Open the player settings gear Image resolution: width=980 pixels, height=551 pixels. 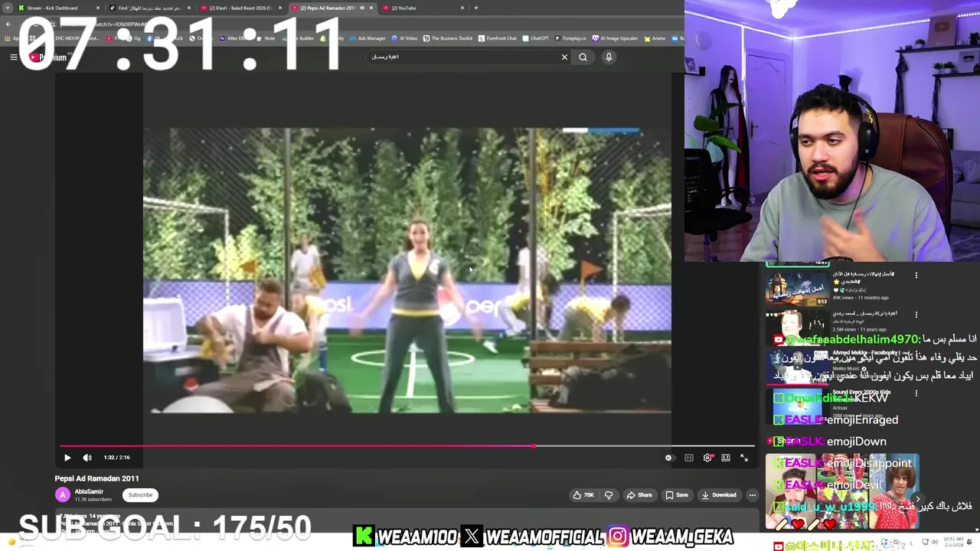(707, 458)
